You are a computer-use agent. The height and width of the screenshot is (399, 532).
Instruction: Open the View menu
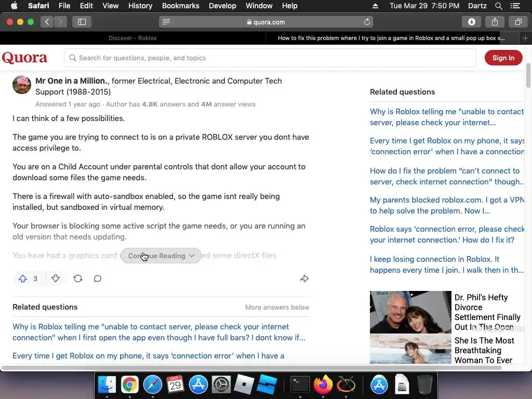click(111, 6)
